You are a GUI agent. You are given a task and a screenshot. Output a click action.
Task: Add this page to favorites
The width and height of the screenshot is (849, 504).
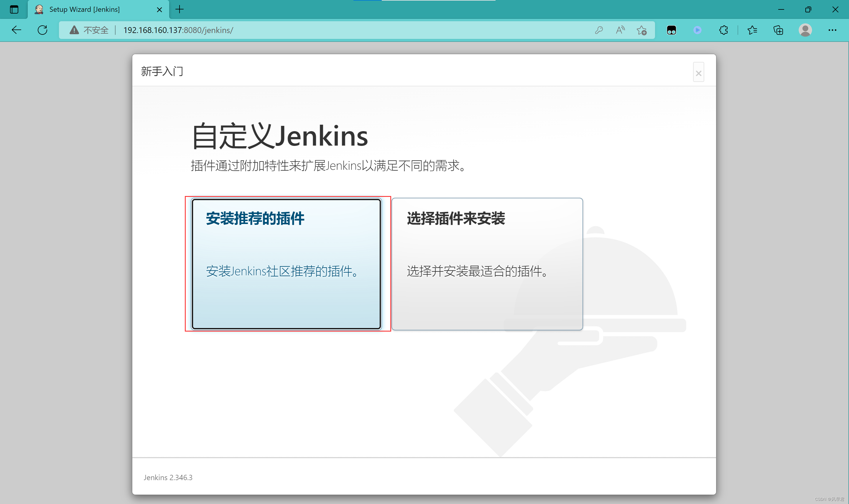[641, 30]
